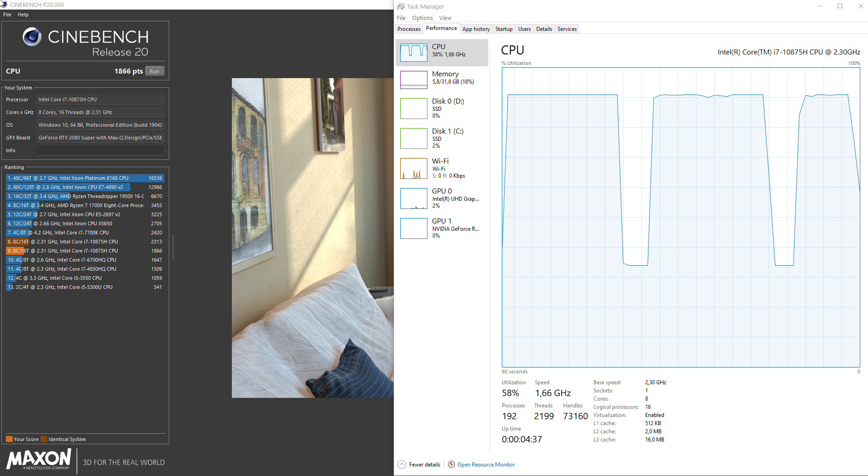
Task: Click the ranking panel resize grip
Action: click(x=173, y=248)
